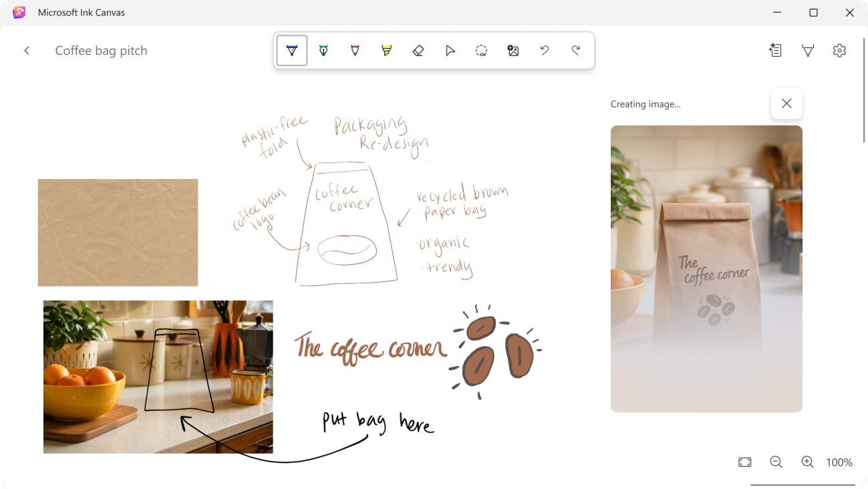Click the generated coffee bag preview image

pyautogui.click(x=706, y=269)
